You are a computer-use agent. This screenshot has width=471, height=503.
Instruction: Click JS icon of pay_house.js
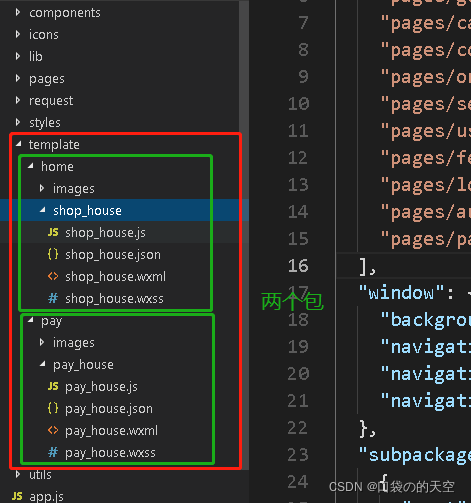53,386
